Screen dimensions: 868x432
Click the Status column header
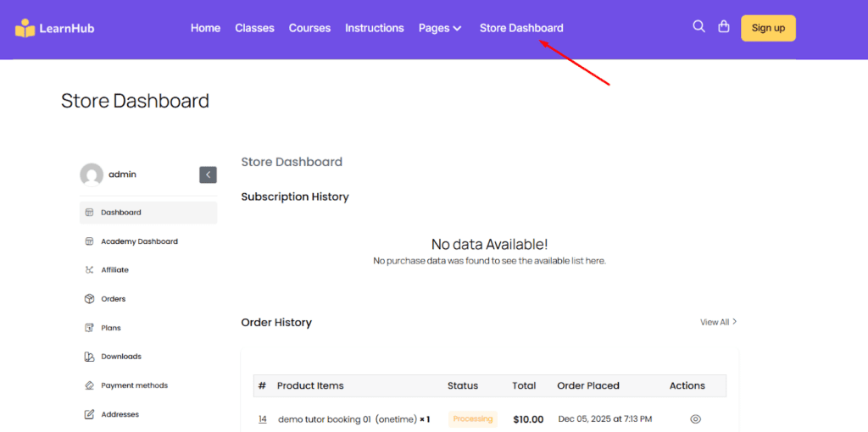click(463, 385)
